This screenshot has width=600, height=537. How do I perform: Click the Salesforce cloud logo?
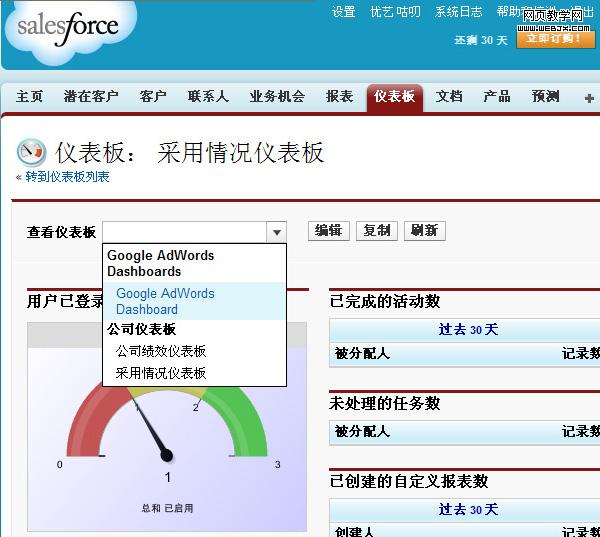[x=68, y=32]
